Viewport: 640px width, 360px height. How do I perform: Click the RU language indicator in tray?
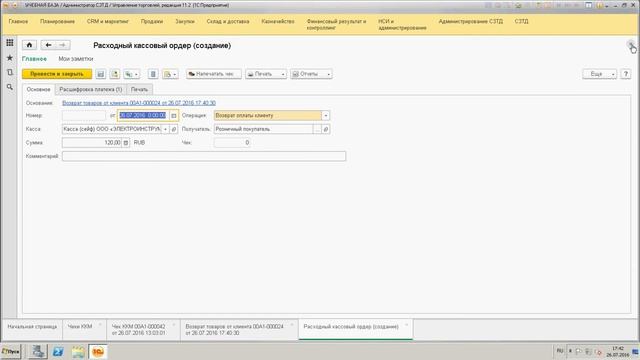(x=560, y=351)
